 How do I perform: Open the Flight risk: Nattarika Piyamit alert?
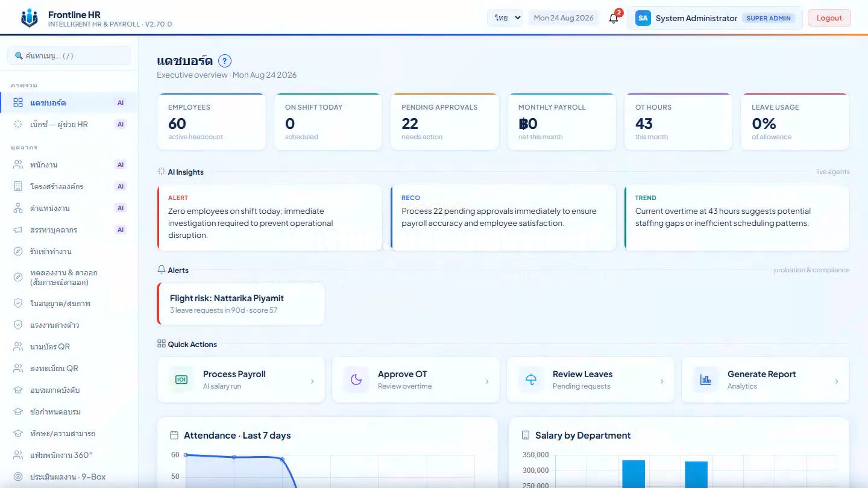coord(241,304)
